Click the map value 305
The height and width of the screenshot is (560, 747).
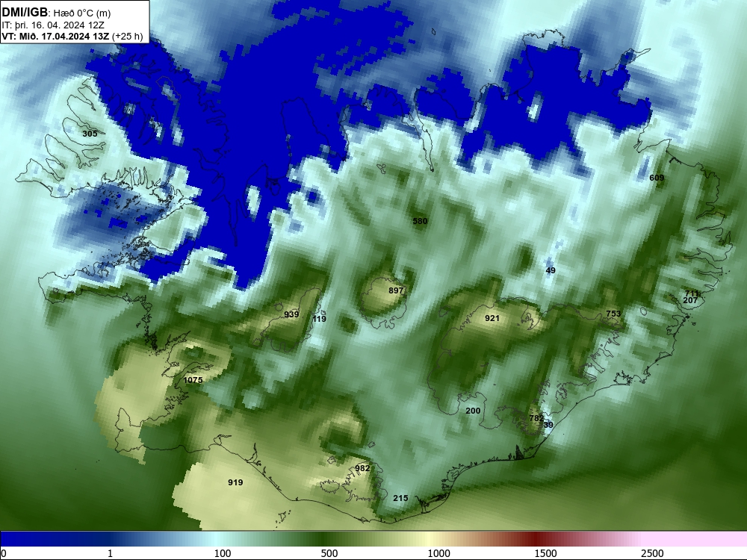tap(90, 134)
